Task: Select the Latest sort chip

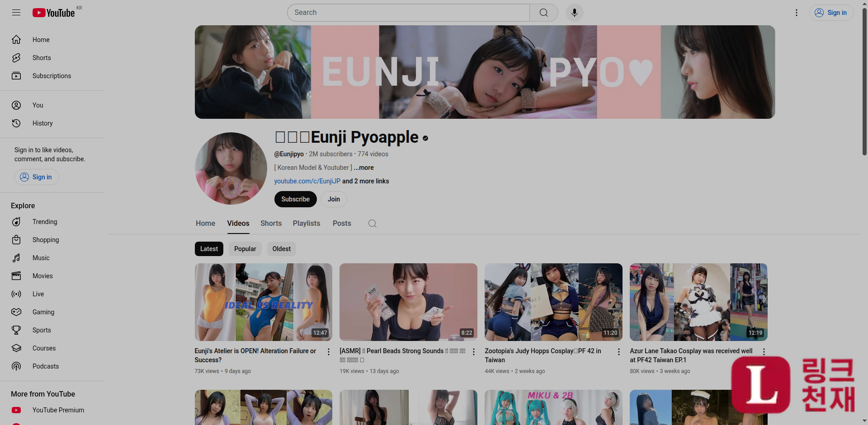Action: (209, 249)
